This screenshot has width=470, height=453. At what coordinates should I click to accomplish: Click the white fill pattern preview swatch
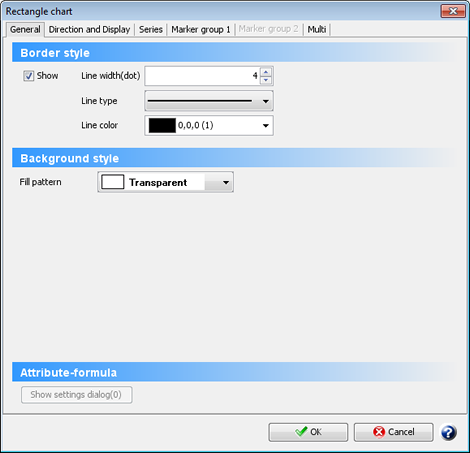(x=113, y=182)
